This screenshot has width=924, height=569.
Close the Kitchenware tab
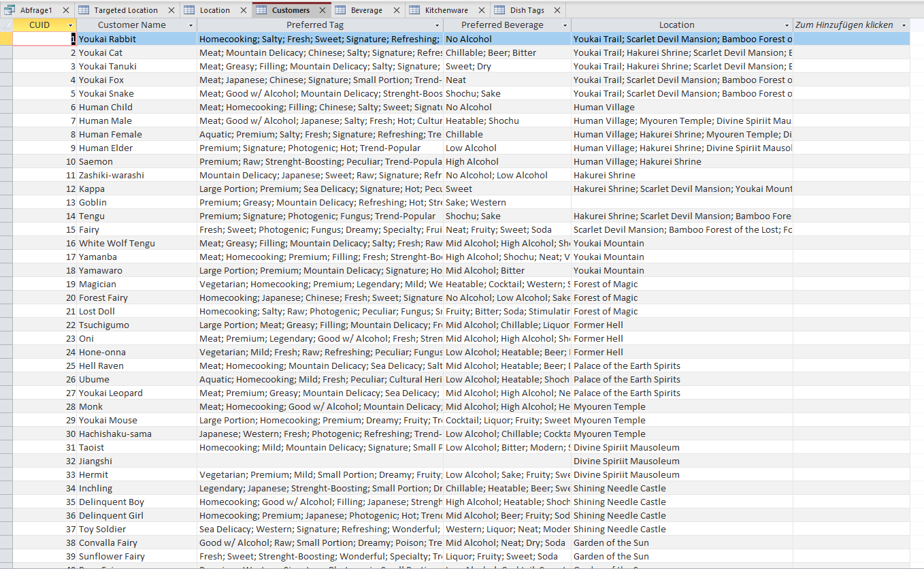click(x=482, y=10)
